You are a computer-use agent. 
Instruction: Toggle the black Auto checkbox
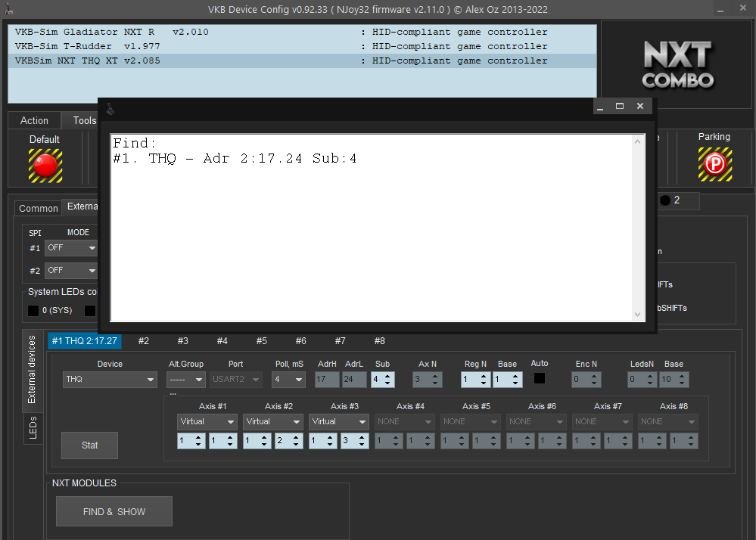540,378
